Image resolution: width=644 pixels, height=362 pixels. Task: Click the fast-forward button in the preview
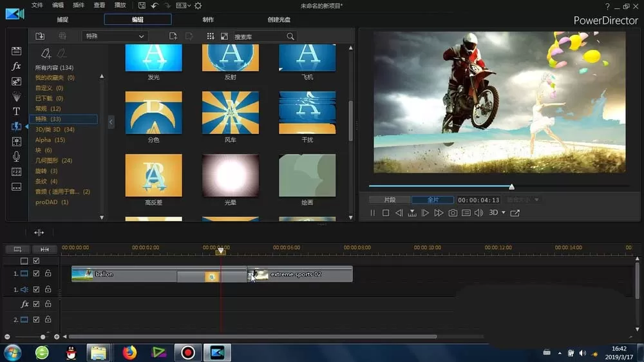[439, 213]
